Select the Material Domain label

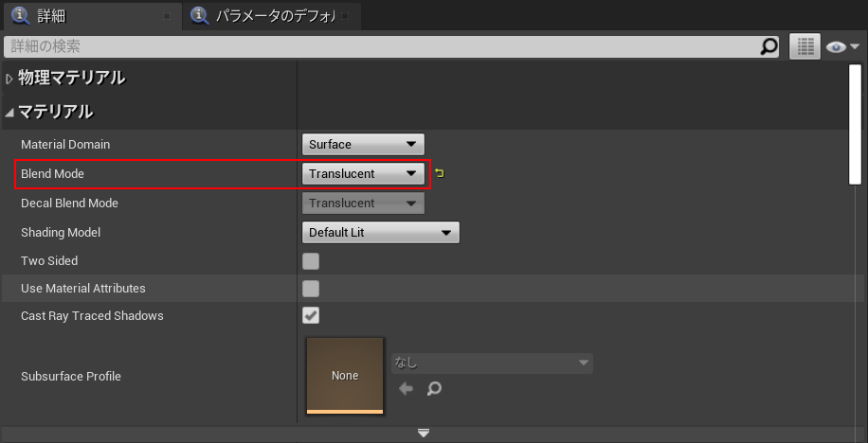(65, 144)
